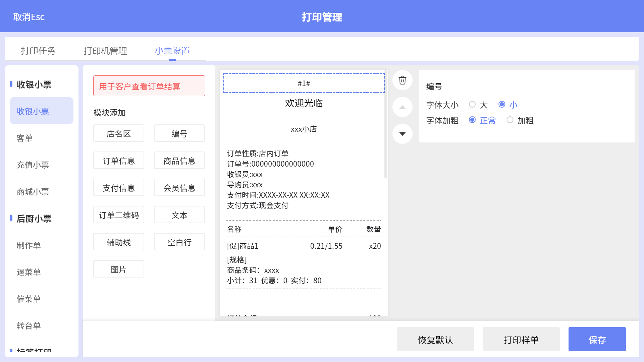
Task: Click 小计：31 summary line in preview
Action: click(274, 281)
